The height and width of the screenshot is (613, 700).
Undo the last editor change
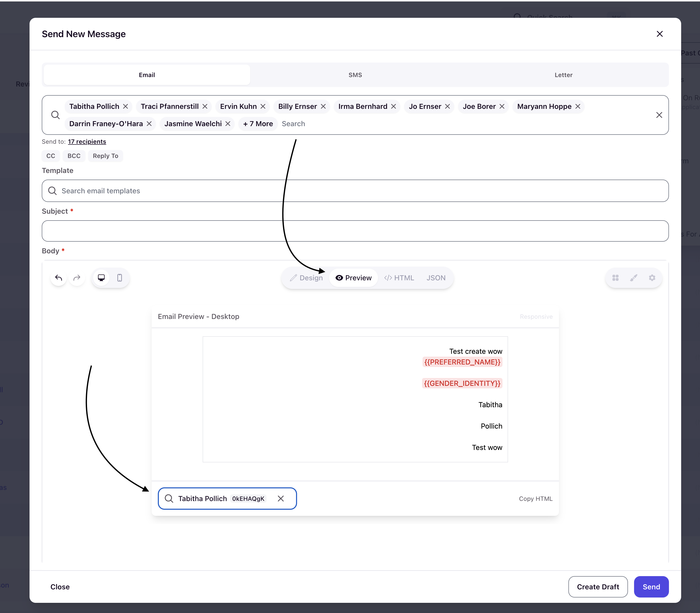tap(59, 278)
